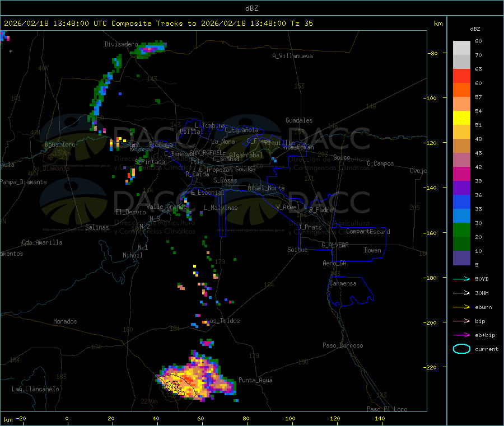
Task: Click the large storm cell near Punta_Agua
Action: [198, 377]
